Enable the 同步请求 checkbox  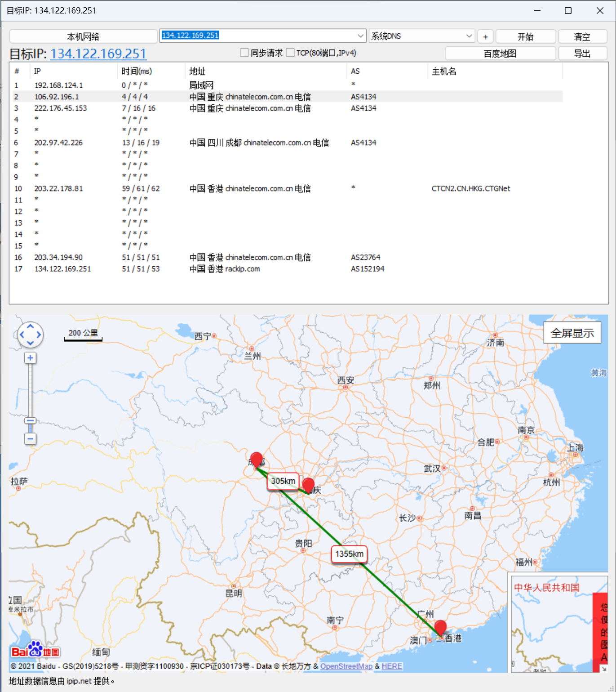point(244,53)
